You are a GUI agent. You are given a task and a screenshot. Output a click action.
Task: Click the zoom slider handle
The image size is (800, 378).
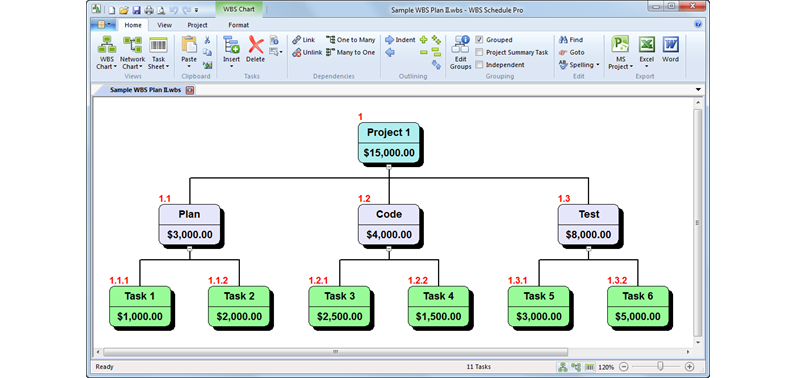click(x=661, y=366)
